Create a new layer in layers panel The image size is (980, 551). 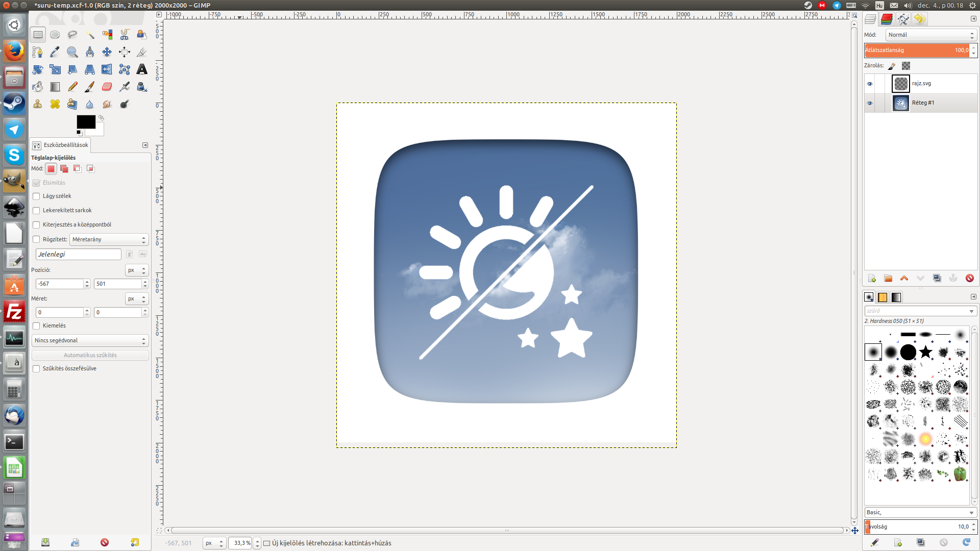(872, 278)
